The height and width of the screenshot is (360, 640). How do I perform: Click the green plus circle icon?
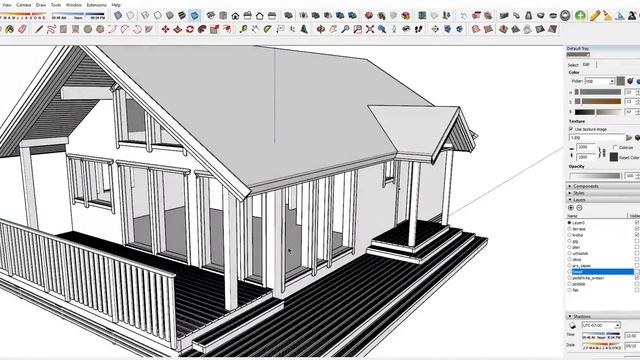[x=580, y=16]
